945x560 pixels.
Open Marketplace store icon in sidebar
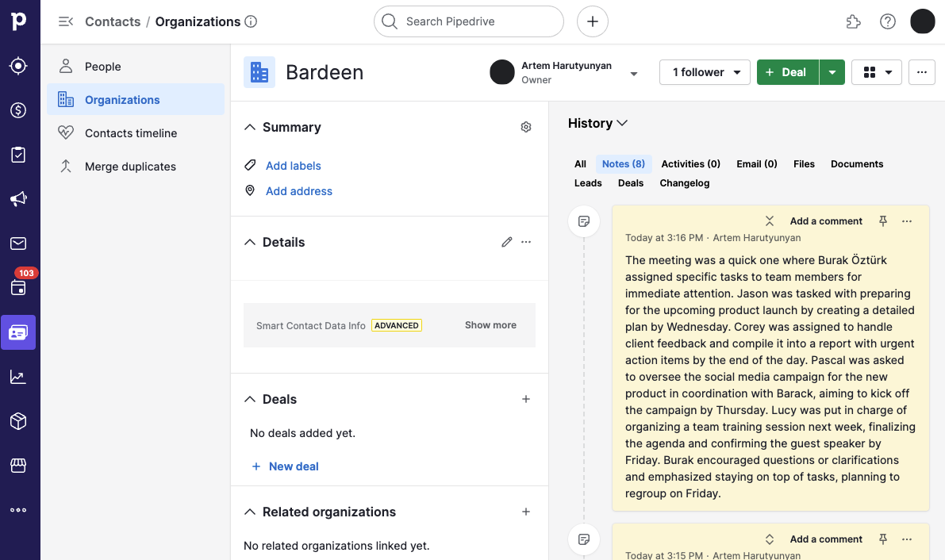click(x=18, y=466)
